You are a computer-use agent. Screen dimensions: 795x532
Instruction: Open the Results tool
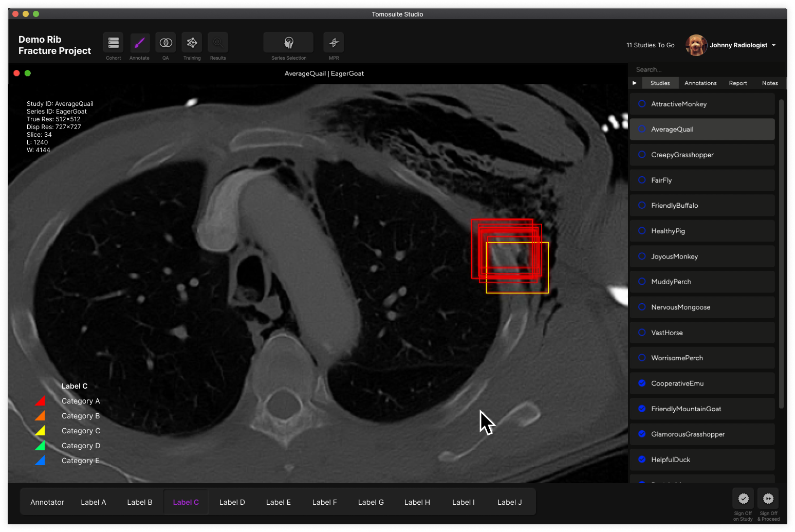(218, 43)
